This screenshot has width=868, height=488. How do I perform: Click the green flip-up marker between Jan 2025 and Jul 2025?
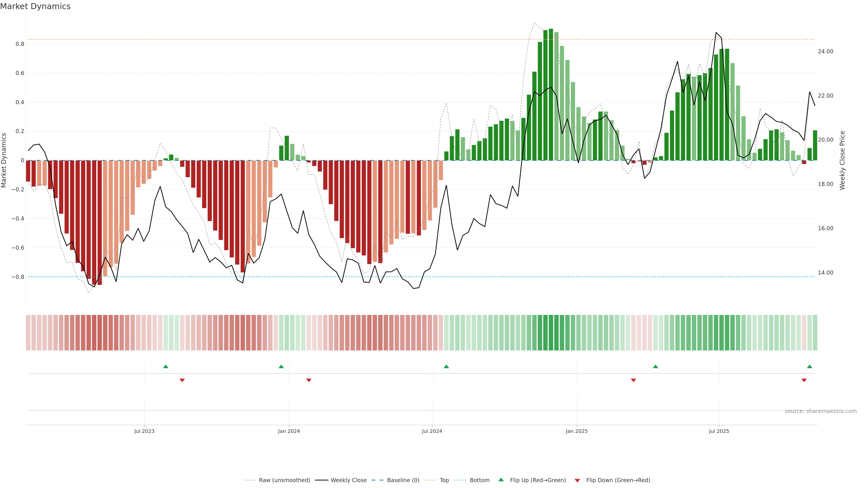tap(655, 366)
